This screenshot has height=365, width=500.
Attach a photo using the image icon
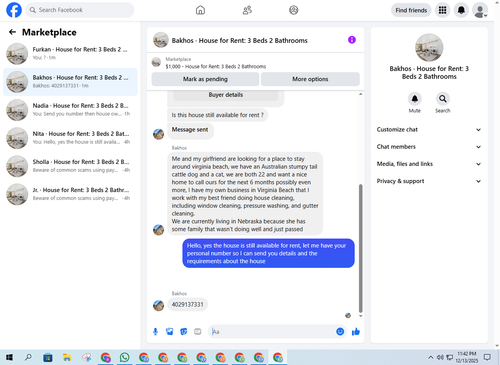click(170, 332)
